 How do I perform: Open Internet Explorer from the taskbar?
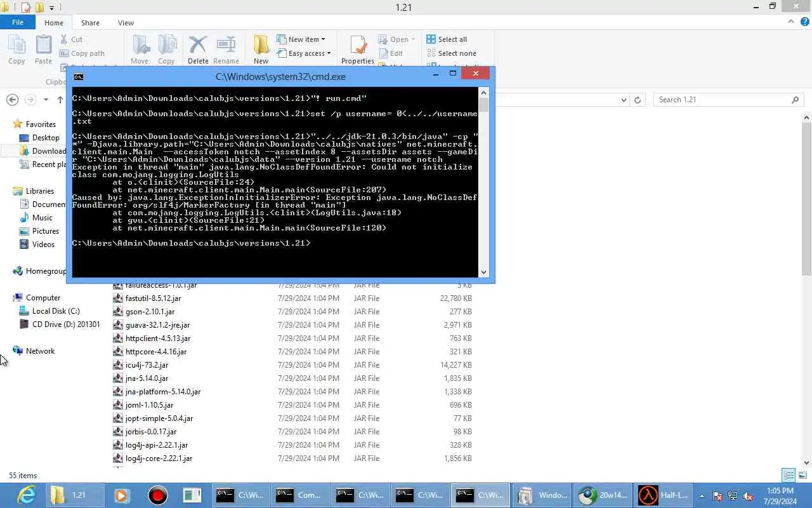27,495
